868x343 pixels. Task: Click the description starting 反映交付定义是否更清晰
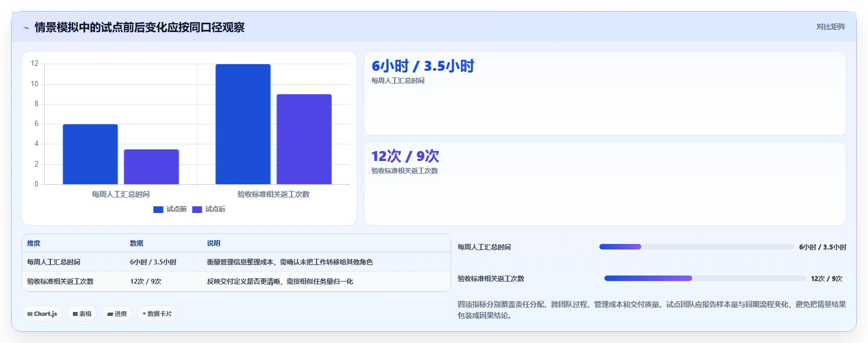tap(280, 282)
